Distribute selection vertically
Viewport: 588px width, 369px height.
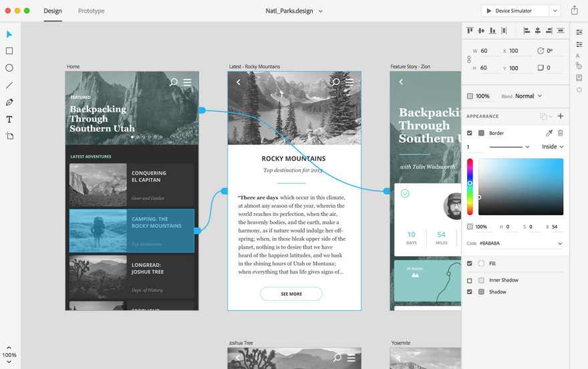point(561,30)
